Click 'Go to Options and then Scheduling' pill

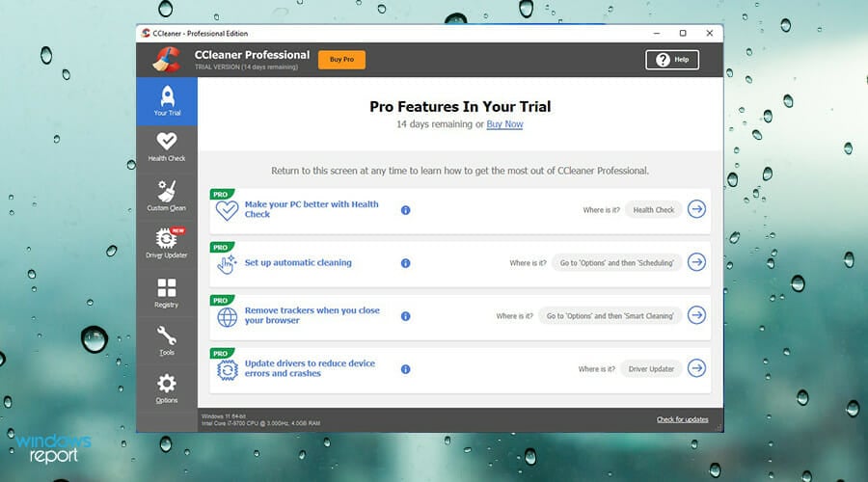click(616, 263)
